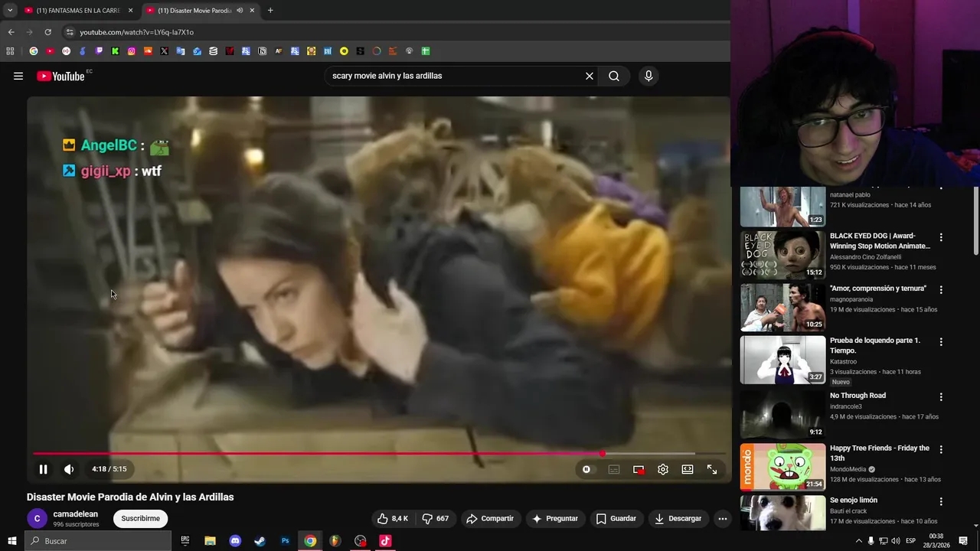Clear search text with the X

pos(590,76)
